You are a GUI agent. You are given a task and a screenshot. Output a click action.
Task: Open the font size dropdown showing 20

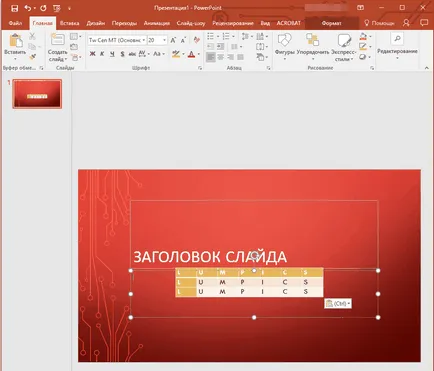[164, 40]
